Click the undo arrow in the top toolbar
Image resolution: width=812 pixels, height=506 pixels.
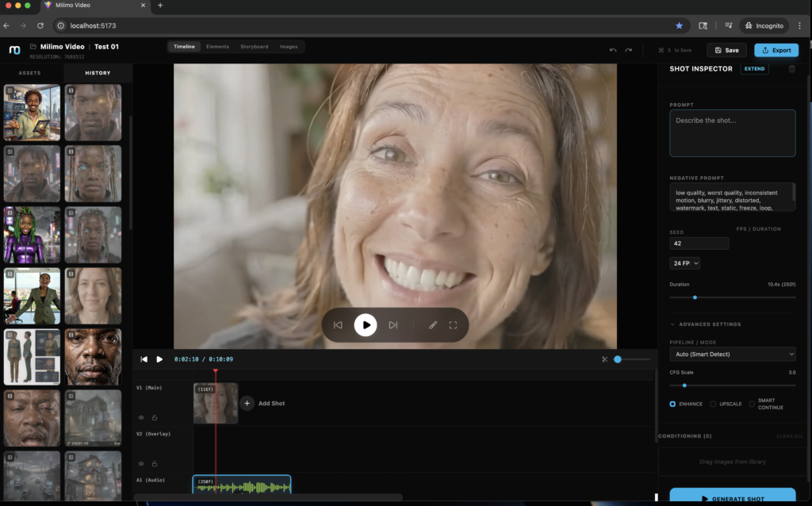click(612, 50)
